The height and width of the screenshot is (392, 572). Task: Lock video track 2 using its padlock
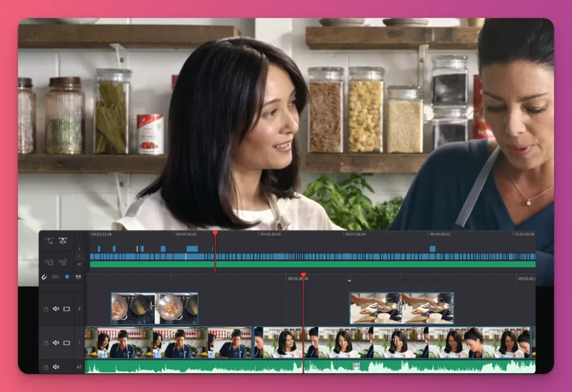[x=45, y=309]
